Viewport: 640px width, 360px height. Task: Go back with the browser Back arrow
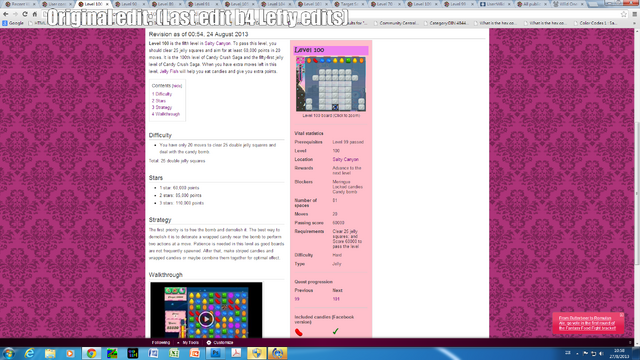point(6,14)
